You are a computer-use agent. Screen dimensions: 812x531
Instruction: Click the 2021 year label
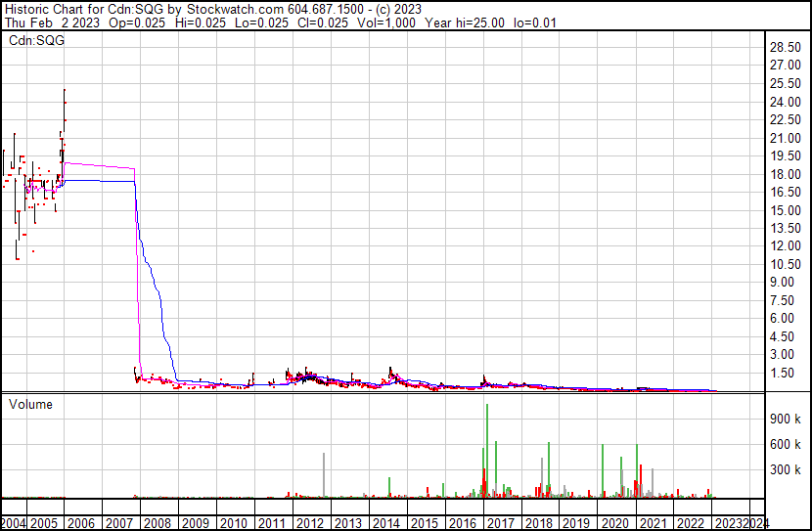(x=653, y=523)
